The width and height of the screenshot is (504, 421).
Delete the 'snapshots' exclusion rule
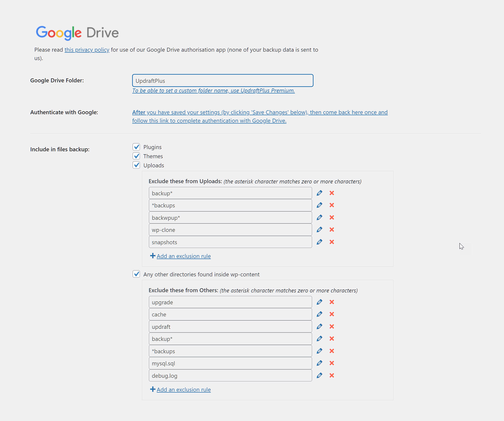click(x=332, y=242)
